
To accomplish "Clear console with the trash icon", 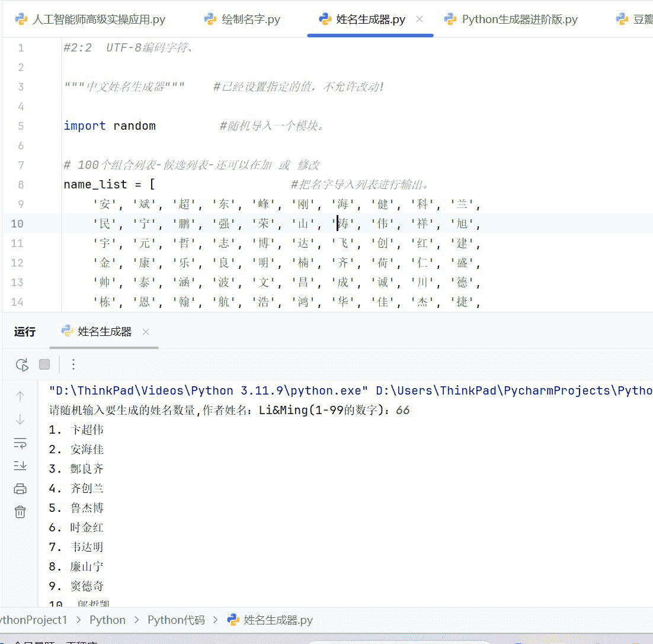I will [x=20, y=512].
